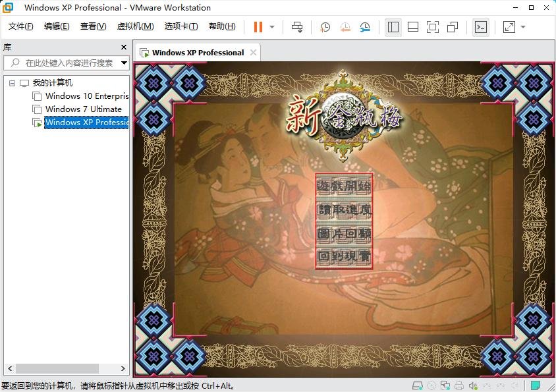Maximize the VMware Workstation window
The height and width of the screenshot is (392, 556).
[531, 7]
